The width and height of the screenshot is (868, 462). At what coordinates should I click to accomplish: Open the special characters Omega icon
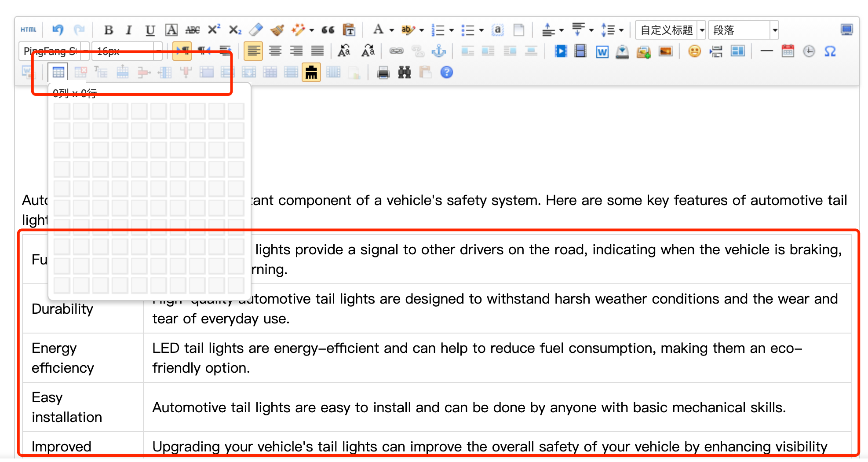click(830, 51)
